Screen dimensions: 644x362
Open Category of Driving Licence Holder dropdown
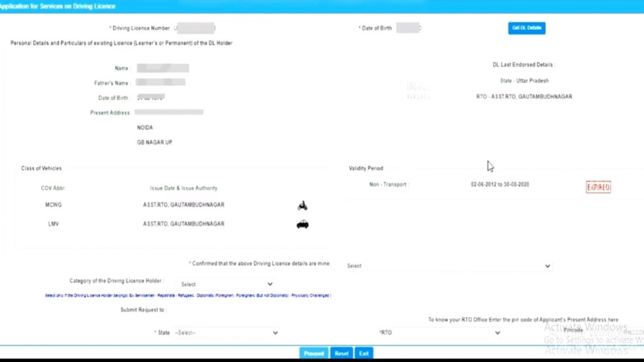click(x=227, y=284)
